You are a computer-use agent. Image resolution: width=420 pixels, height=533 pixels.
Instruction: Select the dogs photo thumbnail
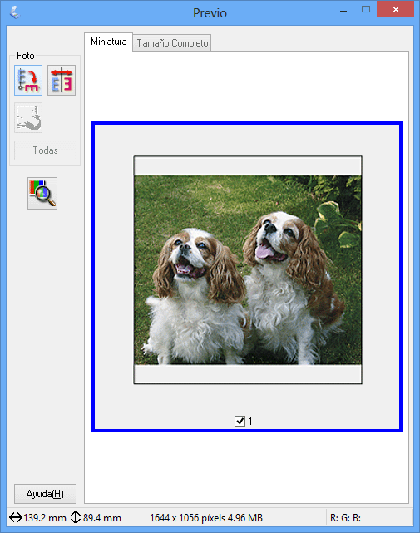click(x=248, y=270)
